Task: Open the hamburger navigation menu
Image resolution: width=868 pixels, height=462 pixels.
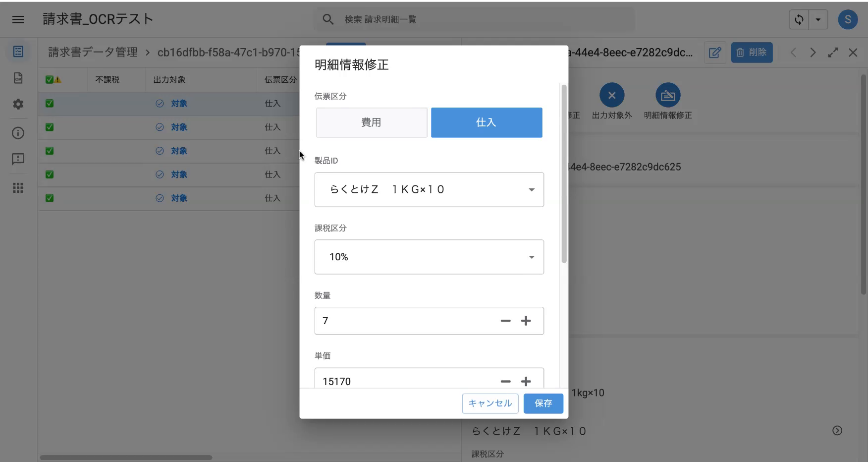Action: (x=18, y=19)
